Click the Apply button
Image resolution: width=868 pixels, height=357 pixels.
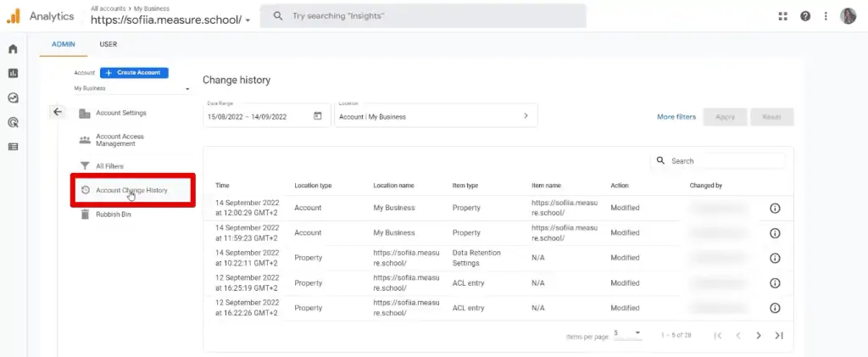[x=726, y=117]
